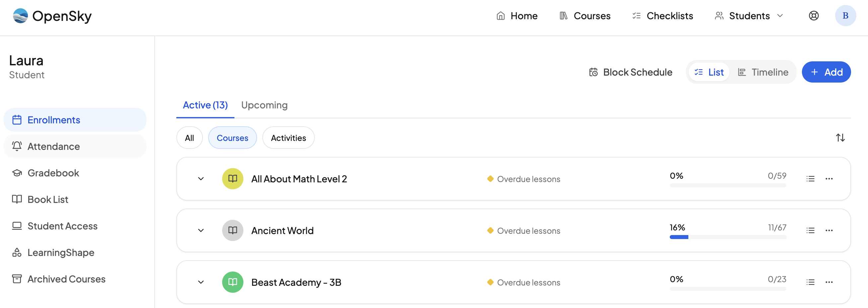The width and height of the screenshot is (868, 308).
Task: Switch to Timeline view
Action: point(763,72)
